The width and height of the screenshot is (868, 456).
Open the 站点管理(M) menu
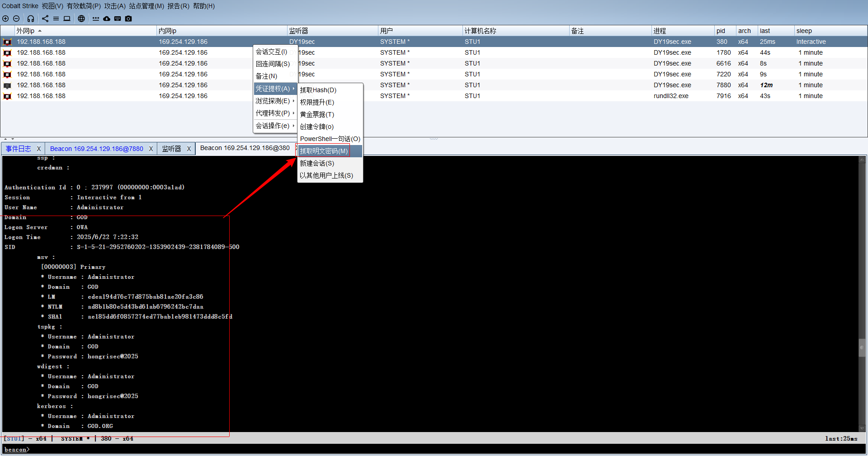pyautogui.click(x=146, y=6)
